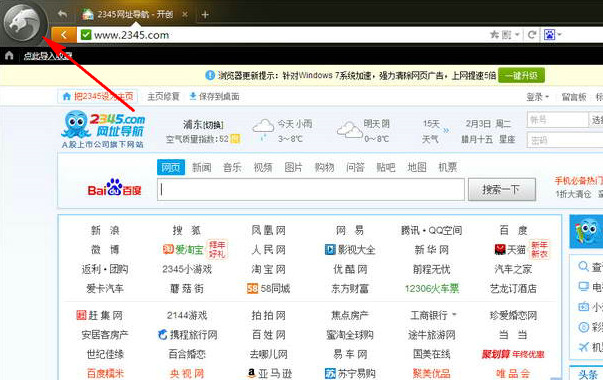Click 点此导入收藏 in bookmarks bar

click(48, 56)
